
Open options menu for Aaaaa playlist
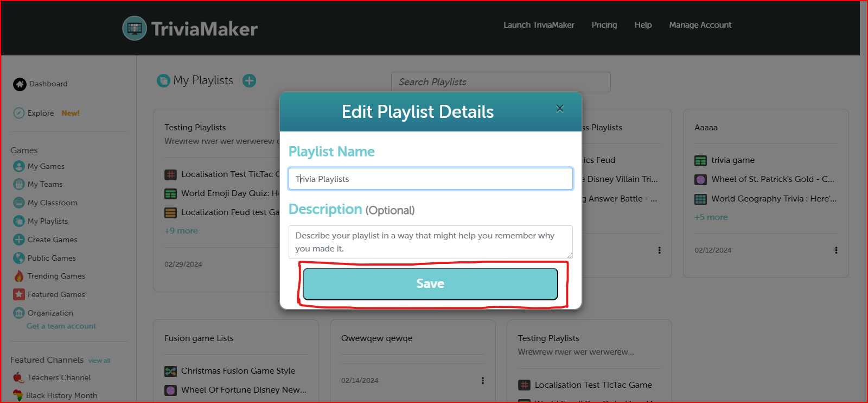(836, 250)
